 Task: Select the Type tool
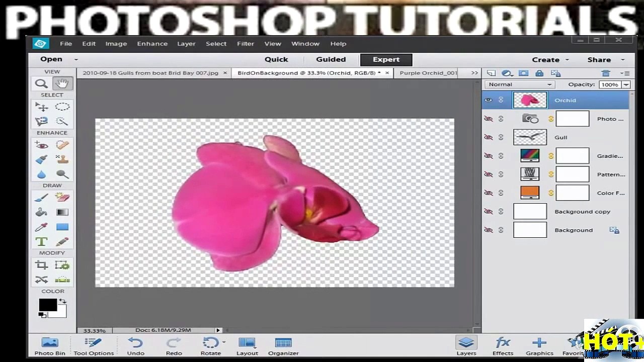(x=41, y=242)
